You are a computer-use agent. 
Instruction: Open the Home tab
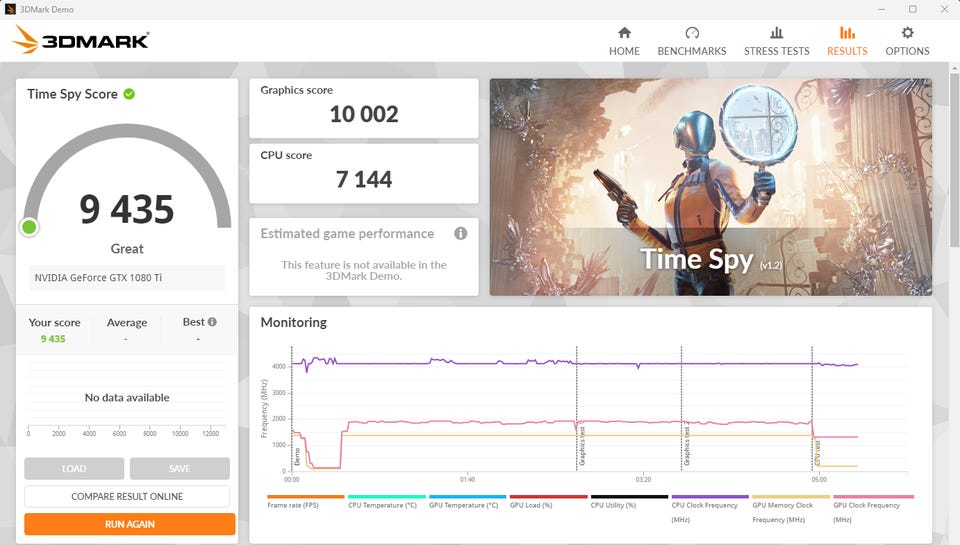coord(624,41)
